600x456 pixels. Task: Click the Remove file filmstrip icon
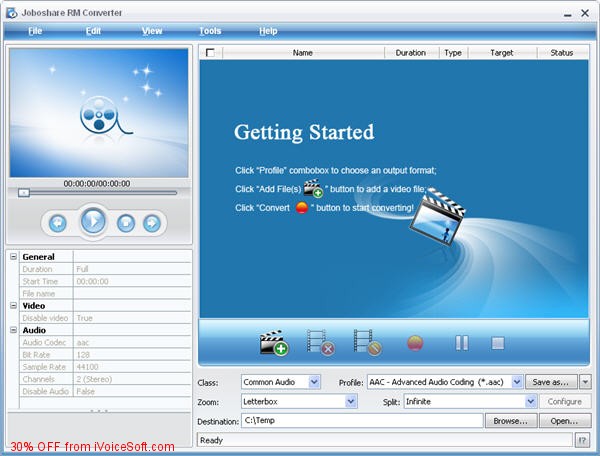(321, 342)
